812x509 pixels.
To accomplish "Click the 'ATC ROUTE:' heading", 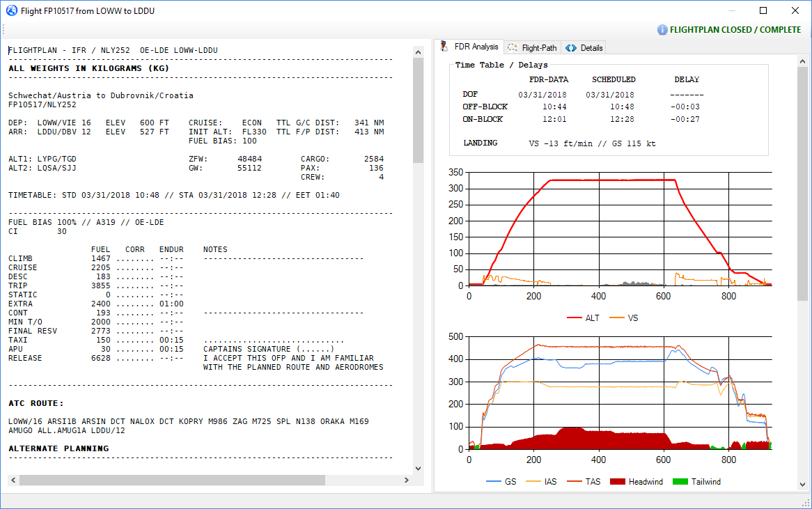I will (x=36, y=403).
